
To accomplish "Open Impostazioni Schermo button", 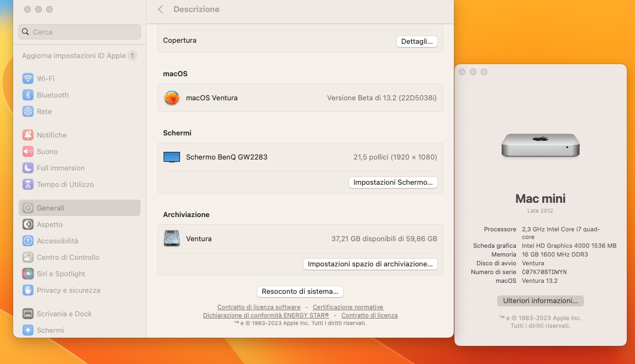I will [x=393, y=183].
